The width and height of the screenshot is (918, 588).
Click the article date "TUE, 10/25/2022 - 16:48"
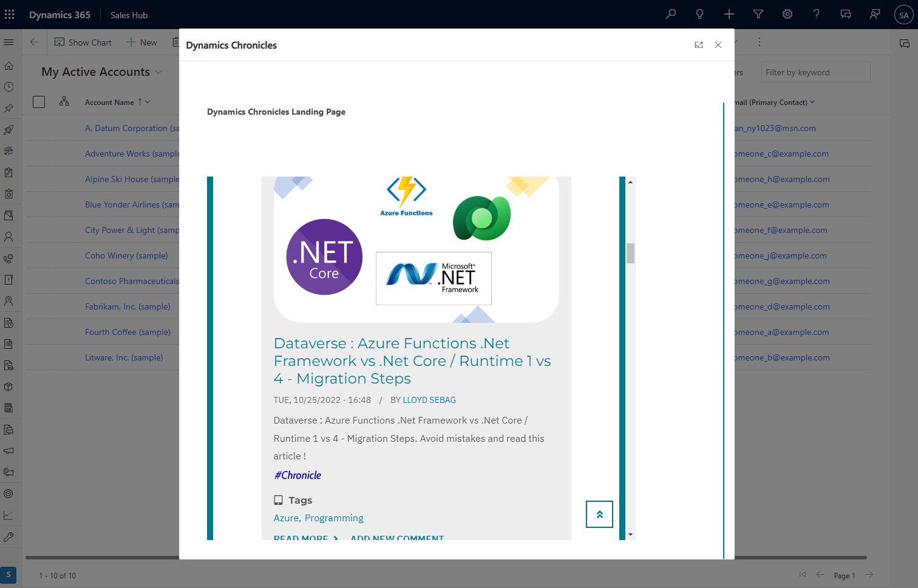(322, 400)
